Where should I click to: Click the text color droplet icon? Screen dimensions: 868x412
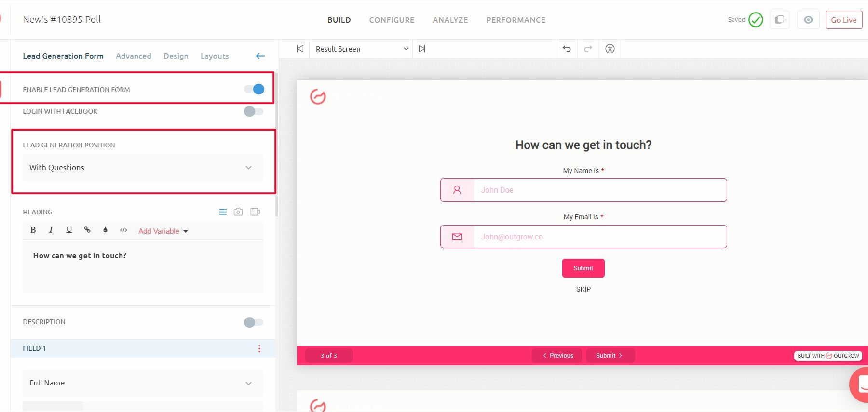tap(105, 230)
